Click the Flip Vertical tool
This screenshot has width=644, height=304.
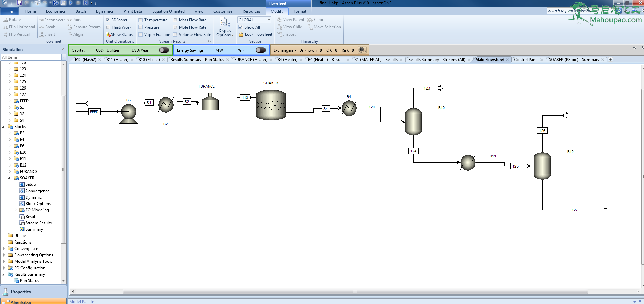pyautogui.click(x=16, y=34)
